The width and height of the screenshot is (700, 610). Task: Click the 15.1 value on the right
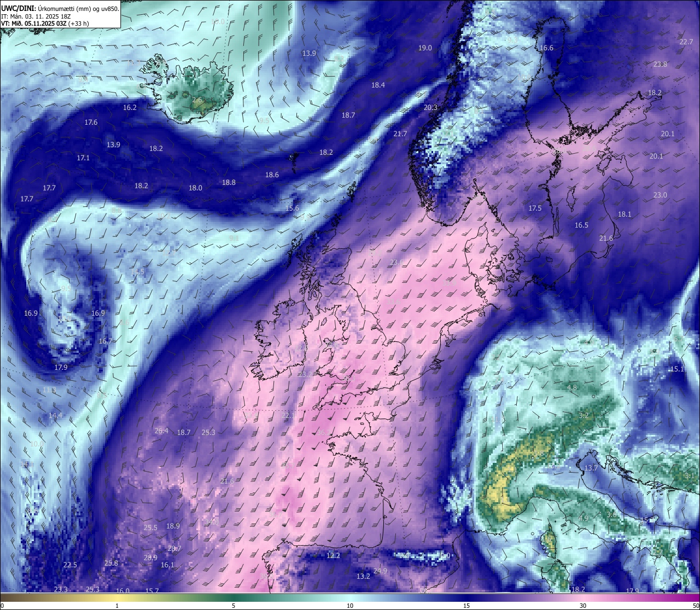(677, 369)
